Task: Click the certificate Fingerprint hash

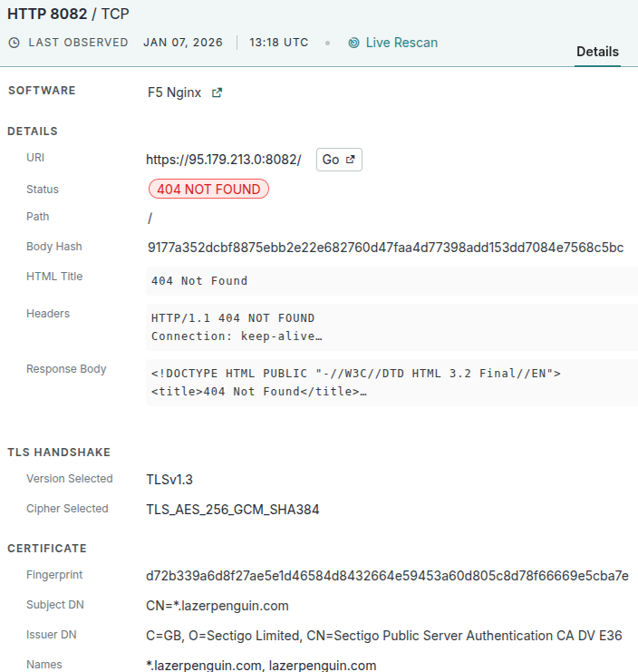Action: click(x=387, y=576)
